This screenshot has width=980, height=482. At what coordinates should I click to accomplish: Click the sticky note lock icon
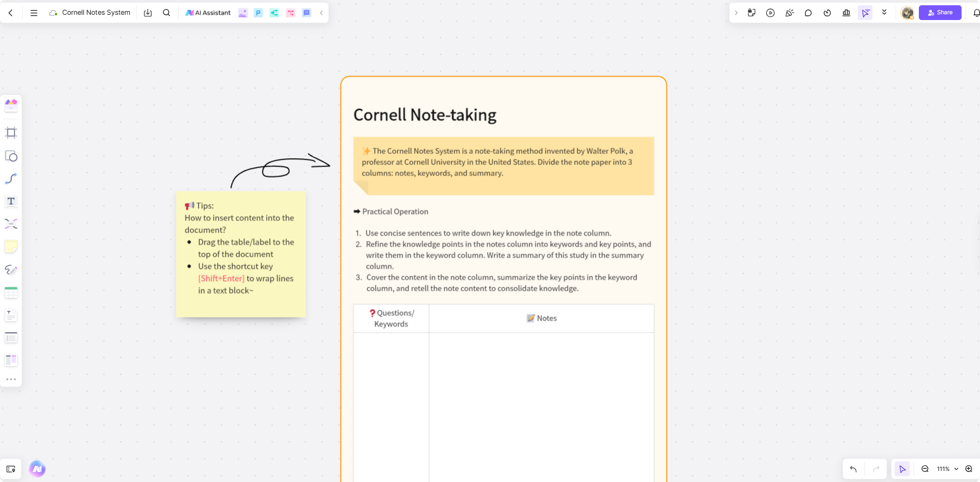click(x=752, y=13)
